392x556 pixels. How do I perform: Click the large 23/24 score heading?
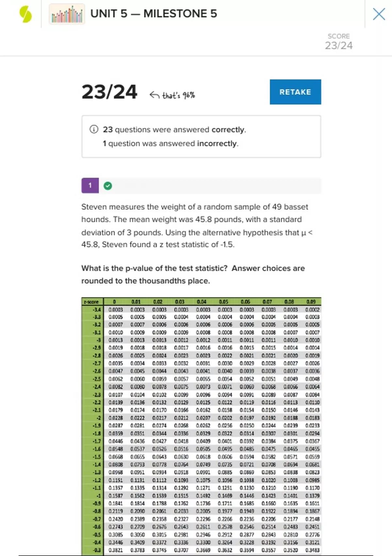point(109,92)
